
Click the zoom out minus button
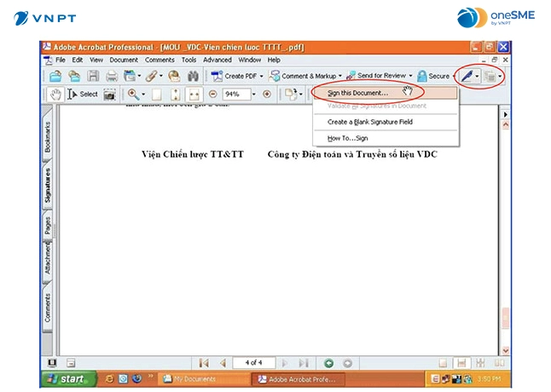[x=212, y=94]
